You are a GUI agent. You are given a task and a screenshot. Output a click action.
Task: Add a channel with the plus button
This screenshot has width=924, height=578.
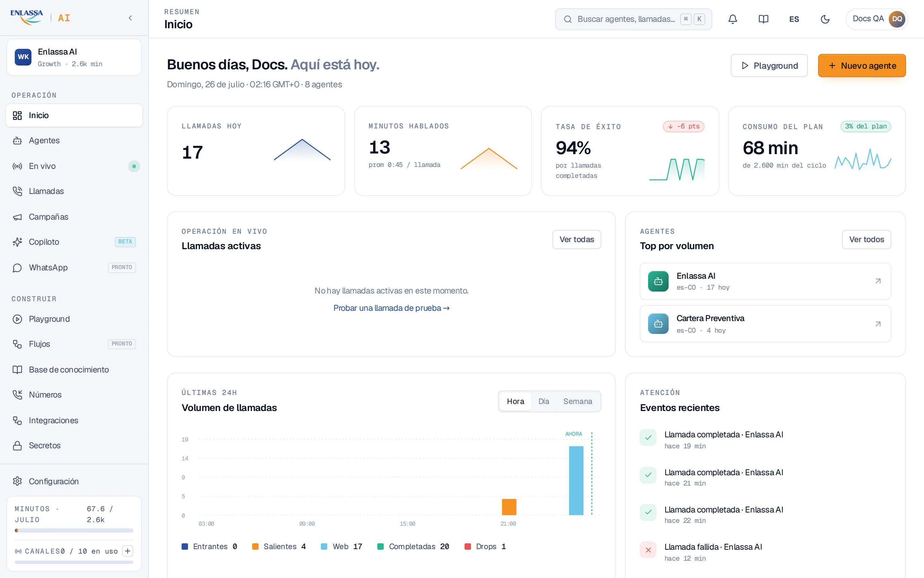tap(128, 551)
